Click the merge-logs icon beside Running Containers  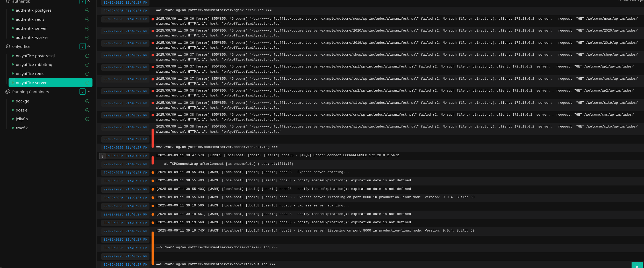point(82,92)
